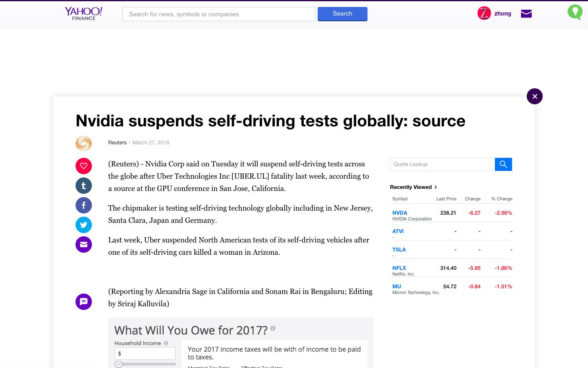Screen dimensions: 588x368
Task: Click the What Will You Owe for 2017 heading
Action: [191, 330]
